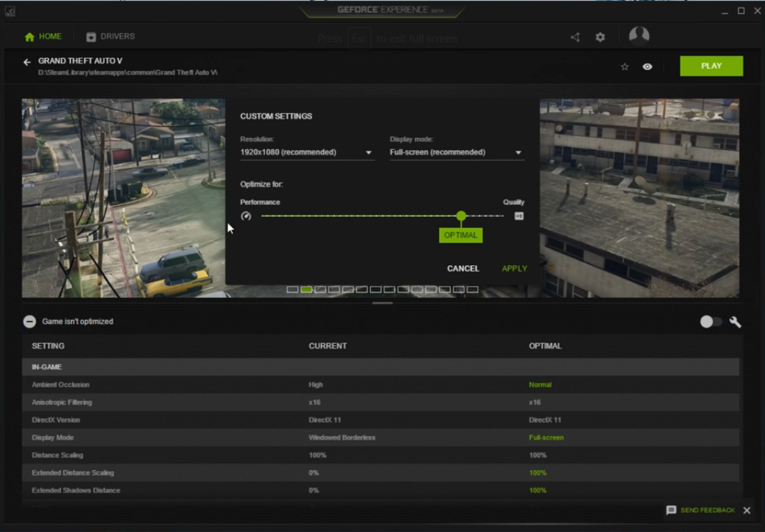Screen dimensions: 765x532
Task: Open the user account avatar
Action: 639,36
